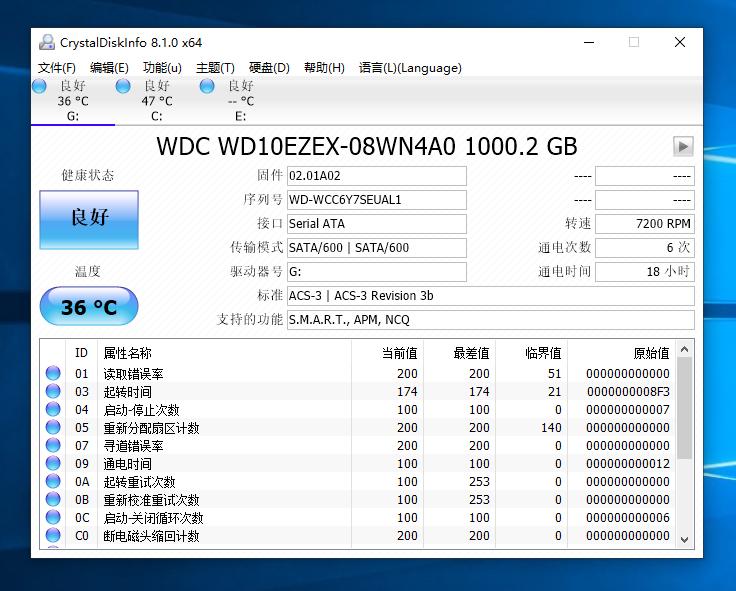Click the scrollbar up arrow in SMART list
Screen dimensions: 736x591
click(684, 349)
